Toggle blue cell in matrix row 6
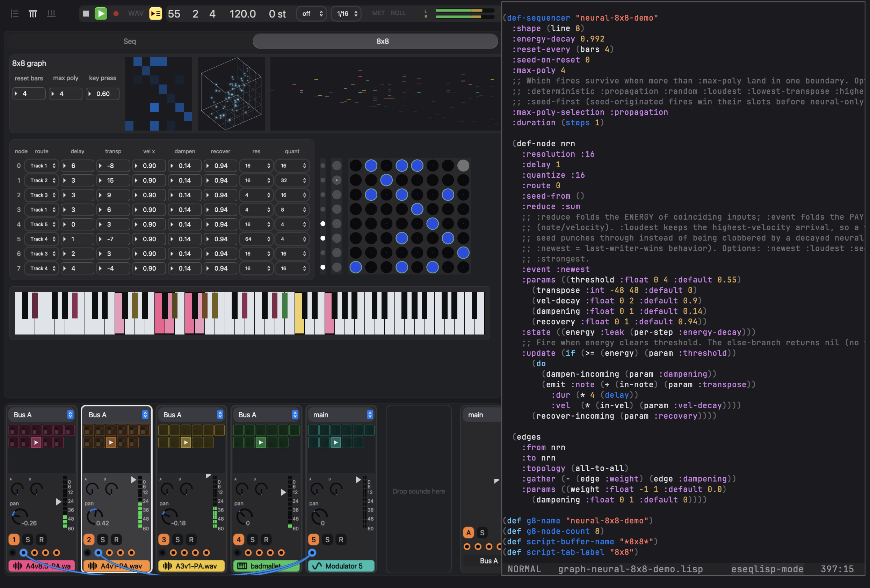This screenshot has height=588, width=870. click(463, 253)
